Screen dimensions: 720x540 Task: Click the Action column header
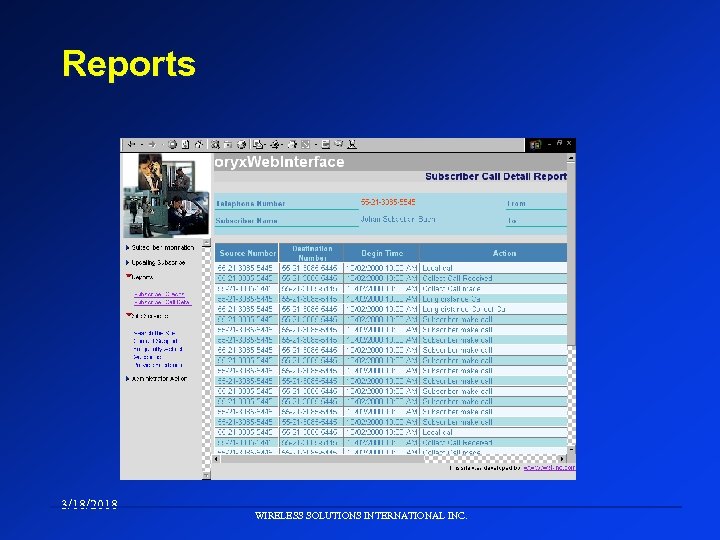(504, 253)
